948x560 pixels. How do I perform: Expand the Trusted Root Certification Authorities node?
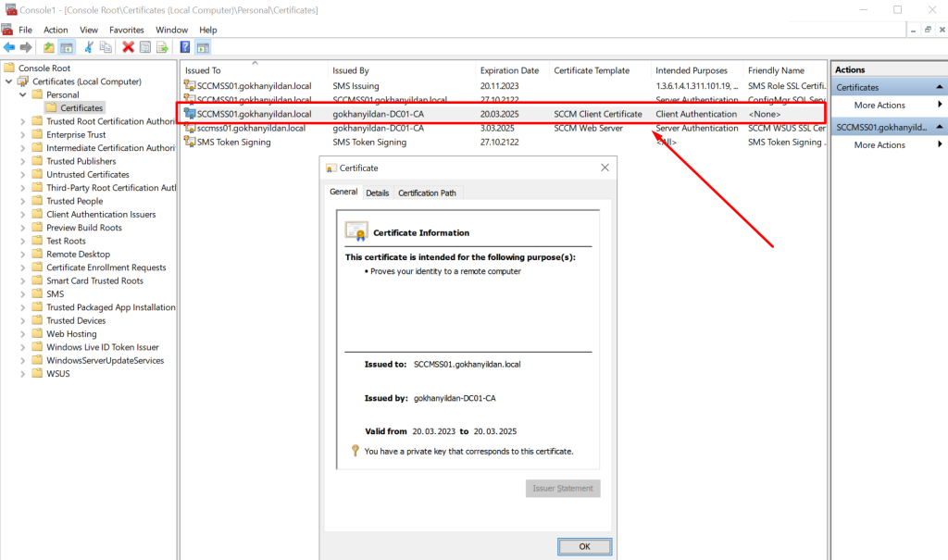[23, 121]
